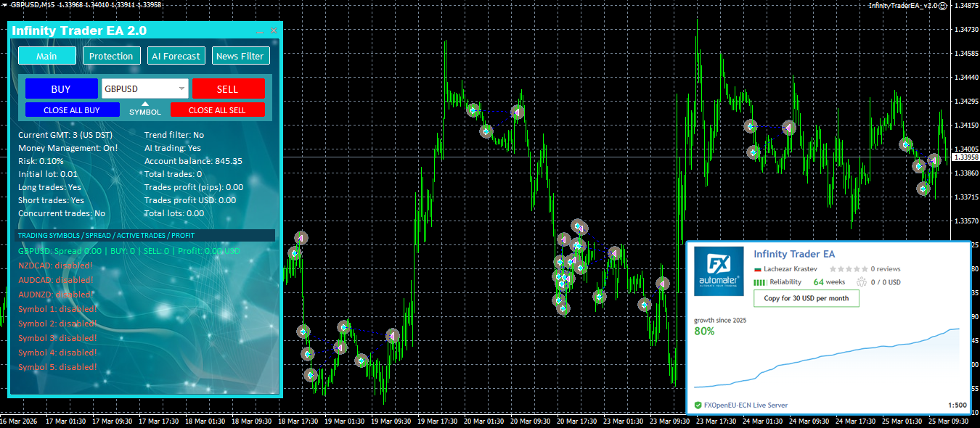Click the star rating in signal card

pos(848,269)
